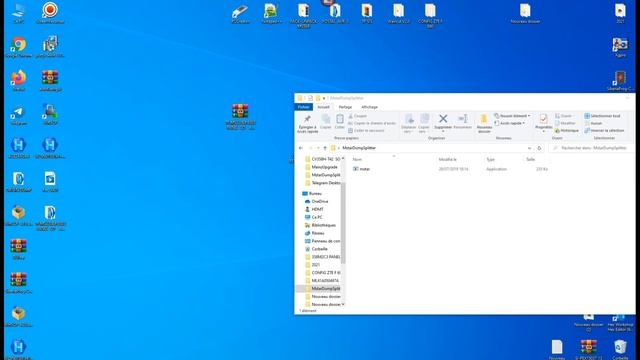
Task: Click the Explorer refresh button
Action: click(539, 148)
